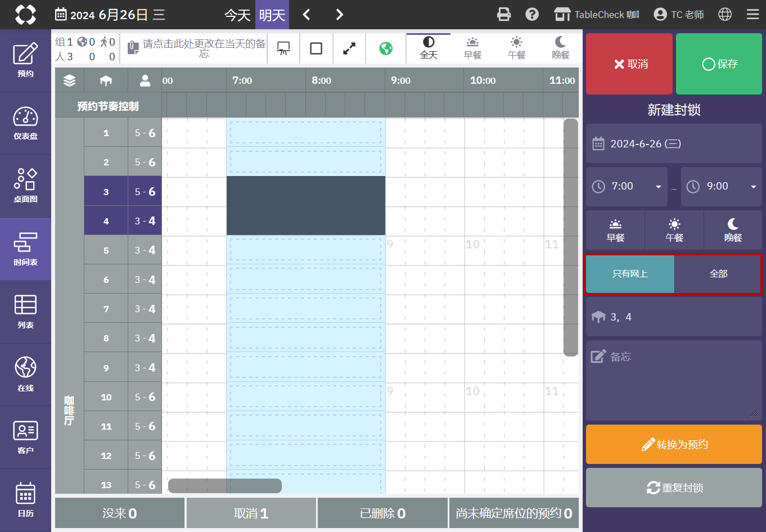This screenshot has height=532, width=766.
Task: Click the person icon in grid header
Action: [x=145, y=80]
